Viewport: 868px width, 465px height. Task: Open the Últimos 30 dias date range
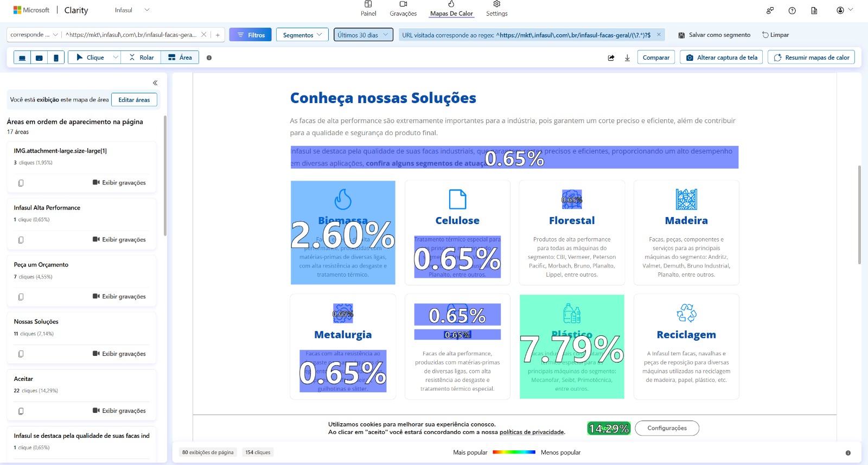[363, 35]
